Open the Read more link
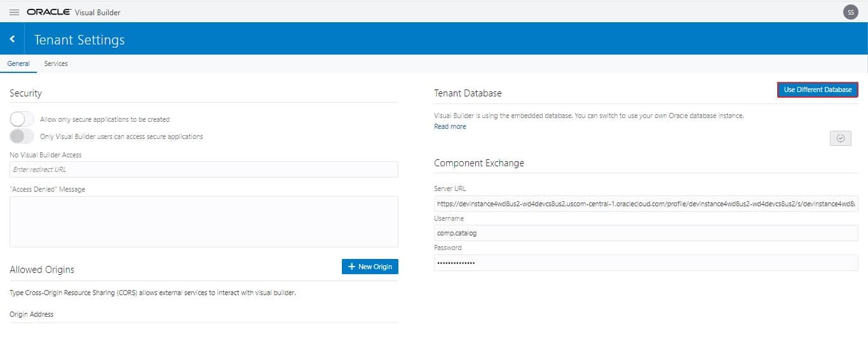Viewport: 868px width, 337px height. pos(450,126)
